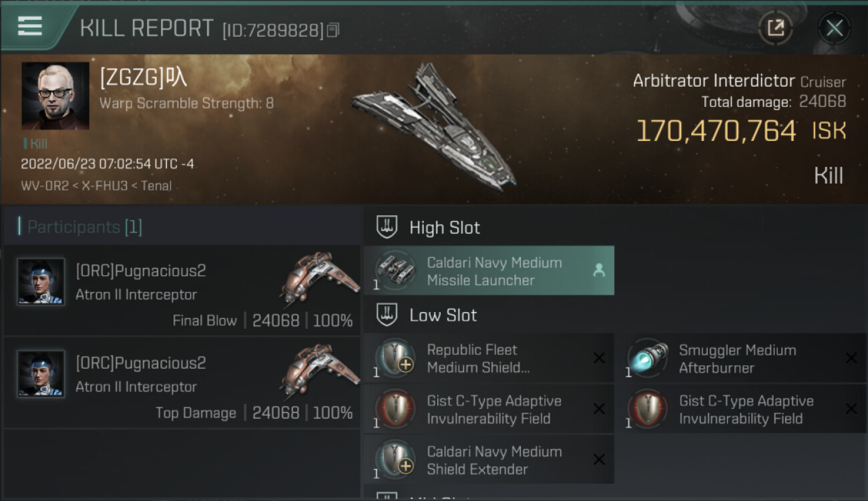The height and width of the screenshot is (501, 868).
Task: Click the victim pilot portrait
Action: [x=55, y=96]
